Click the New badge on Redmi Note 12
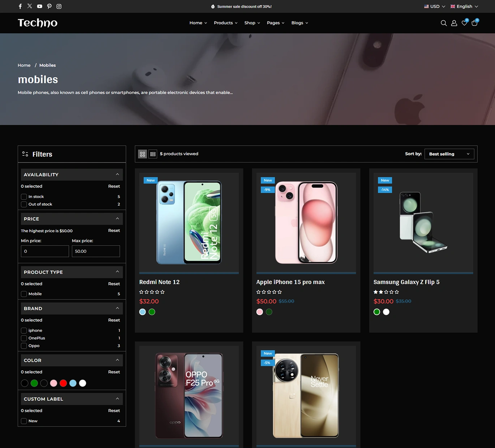 pos(151,180)
